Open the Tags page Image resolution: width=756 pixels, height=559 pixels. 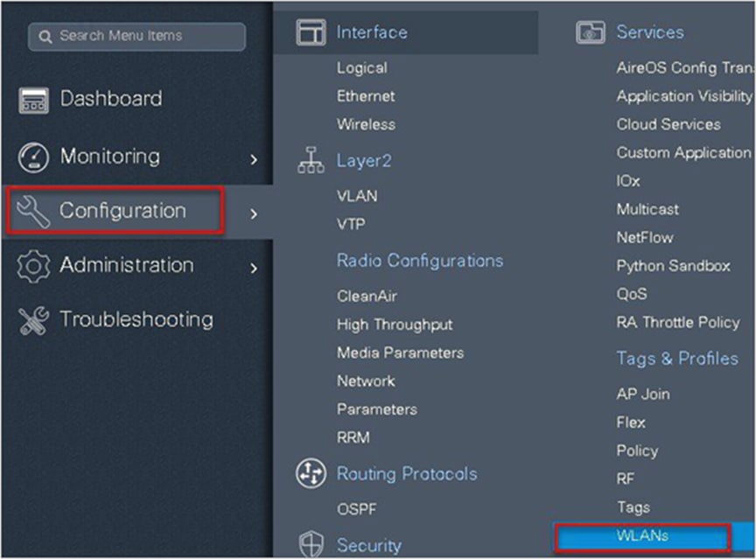pyautogui.click(x=633, y=507)
